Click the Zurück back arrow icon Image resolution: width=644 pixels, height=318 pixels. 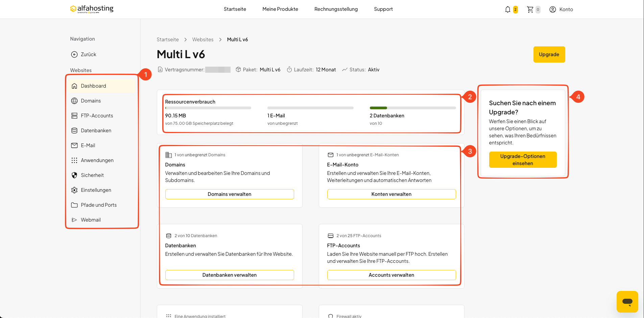pos(74,54)
